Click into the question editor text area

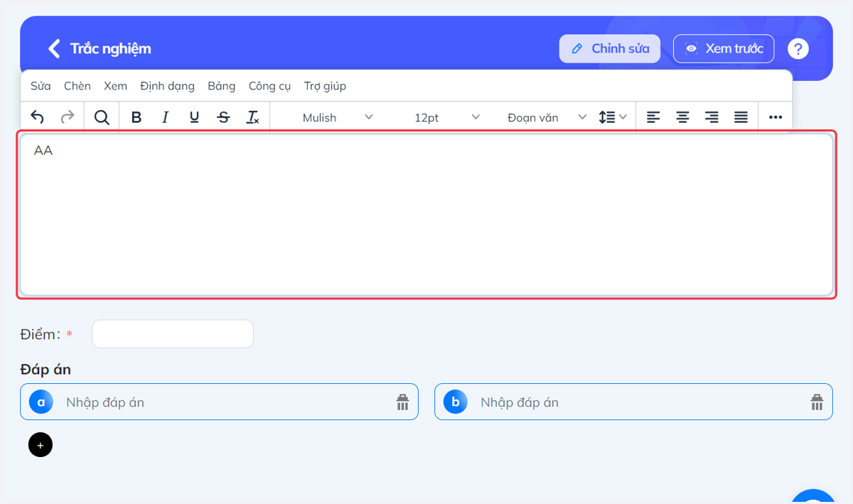[x=426, y=214]
